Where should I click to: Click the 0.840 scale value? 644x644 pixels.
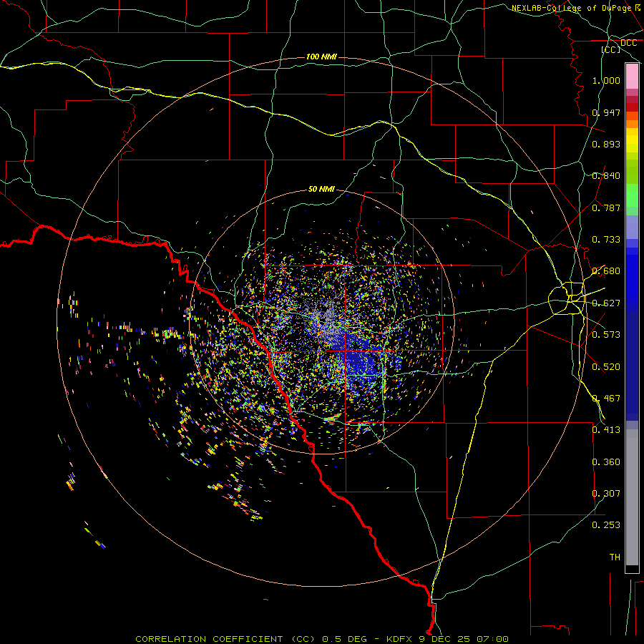click(606, 176)
